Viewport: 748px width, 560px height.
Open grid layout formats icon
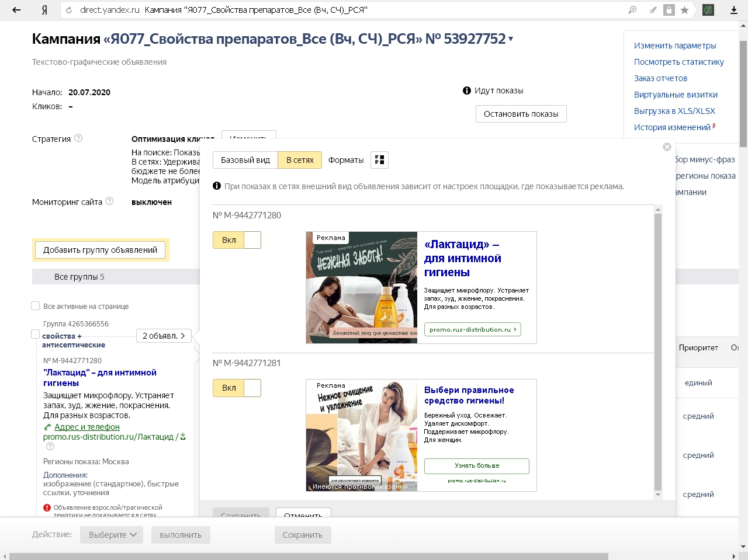379,160
